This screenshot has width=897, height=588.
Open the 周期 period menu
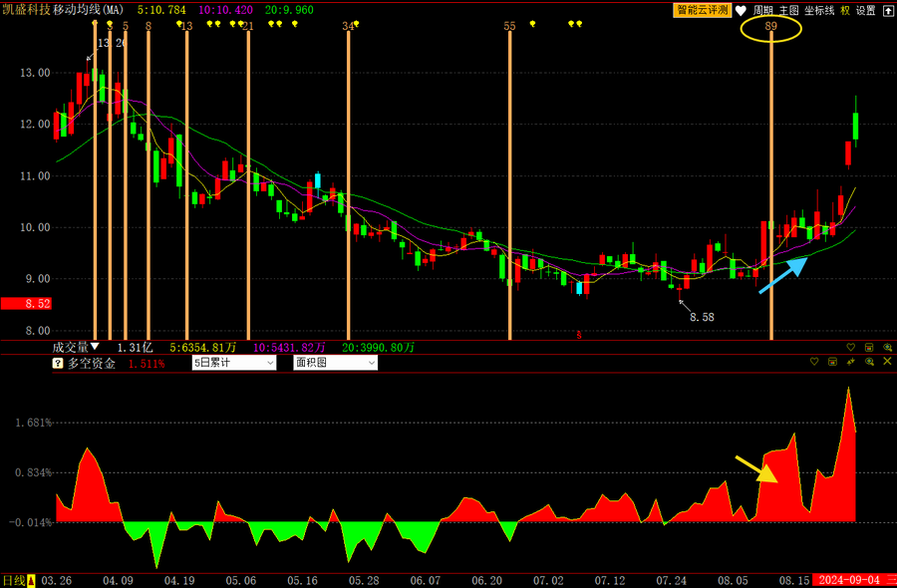[x=763, y=10]
